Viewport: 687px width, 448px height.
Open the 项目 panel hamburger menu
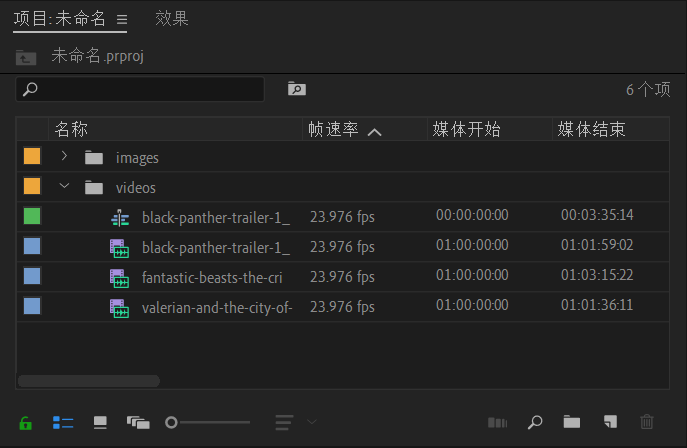tap(122, 19)
